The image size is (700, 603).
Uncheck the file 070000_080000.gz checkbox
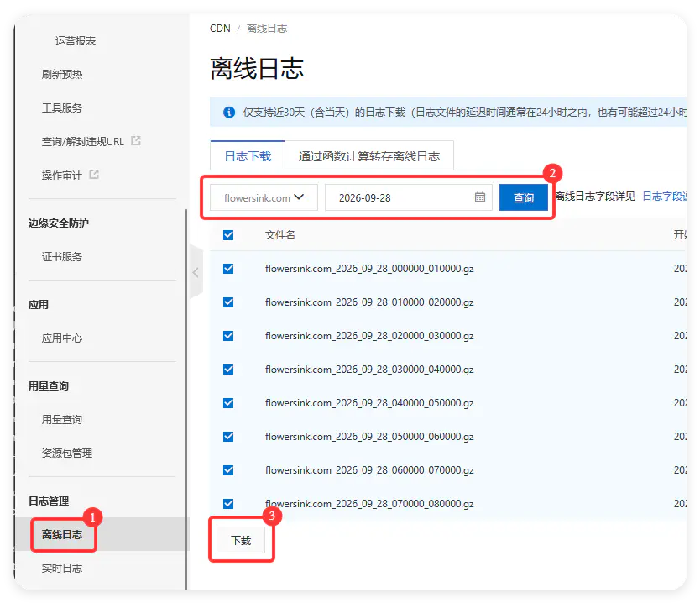pyautogui.click(x=228, y=504)
